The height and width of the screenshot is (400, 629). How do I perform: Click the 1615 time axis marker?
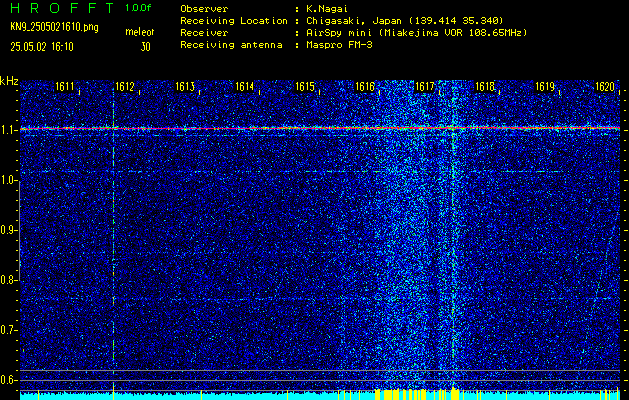(x=304, y=86)
